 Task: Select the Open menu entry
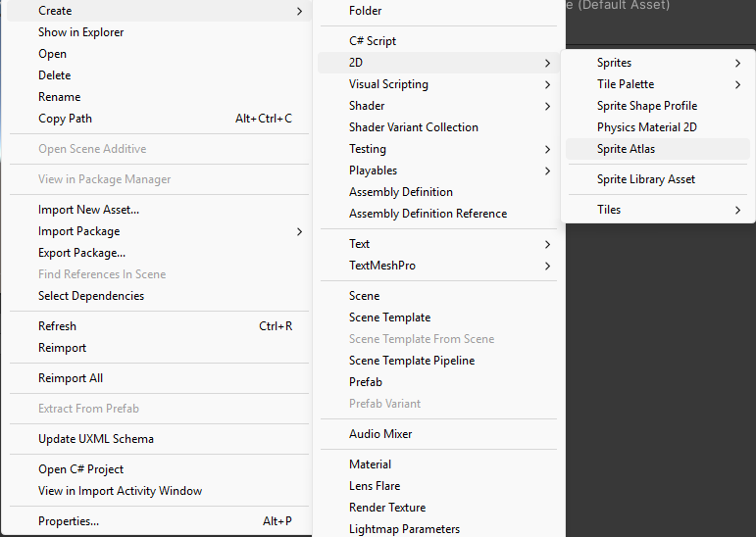point(159,54)
